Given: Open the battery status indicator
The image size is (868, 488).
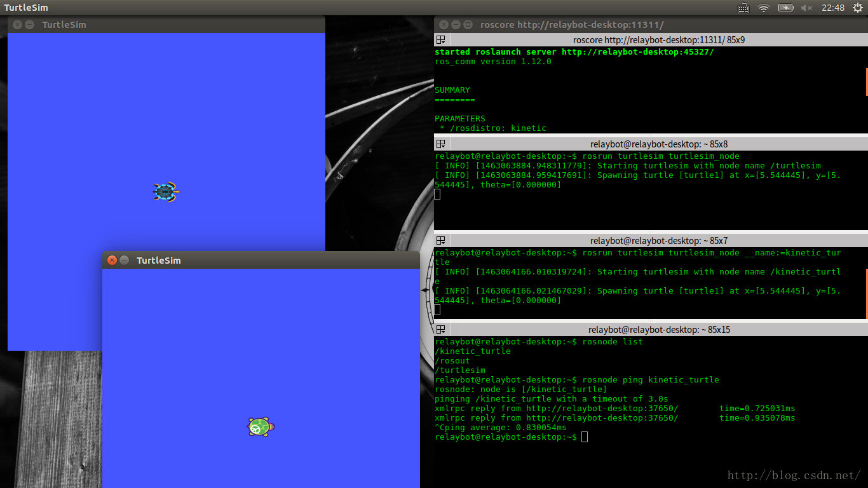Looking at the screenshot, I should click(786, 8).
